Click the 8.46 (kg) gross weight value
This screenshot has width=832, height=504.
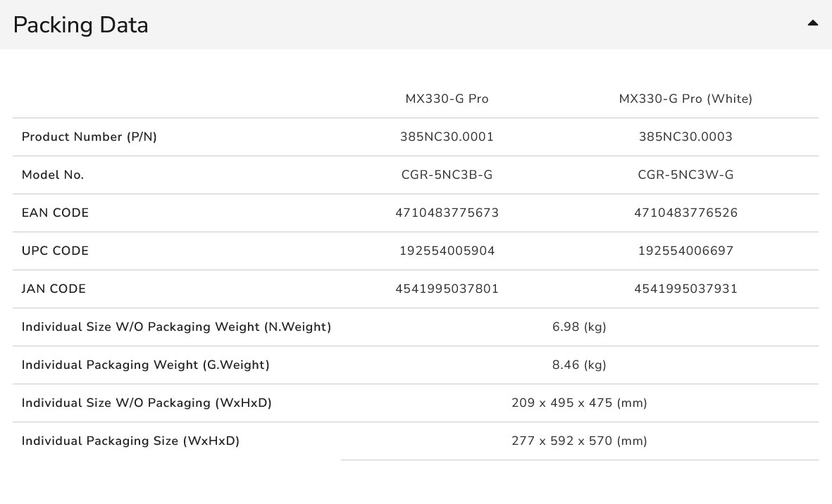pos(579,365)
